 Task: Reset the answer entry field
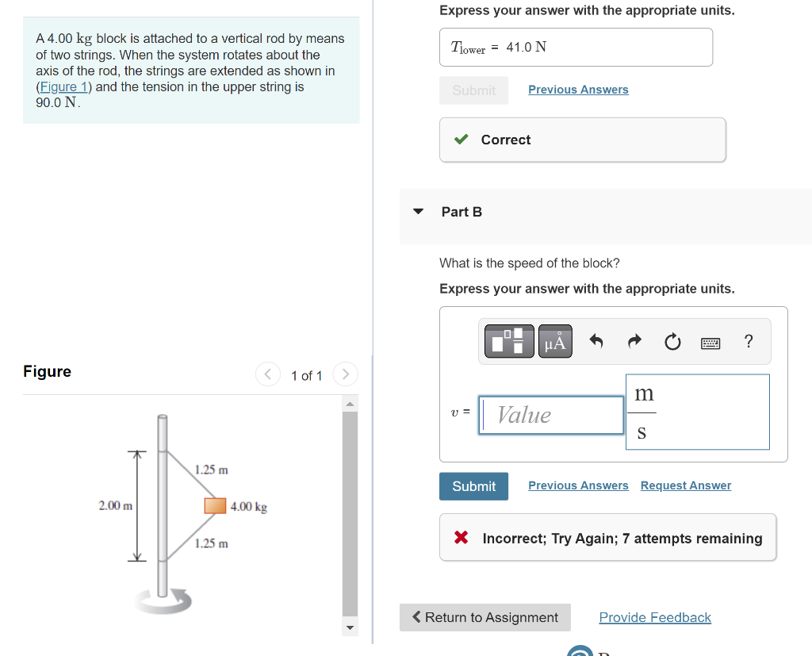(672, 341)
